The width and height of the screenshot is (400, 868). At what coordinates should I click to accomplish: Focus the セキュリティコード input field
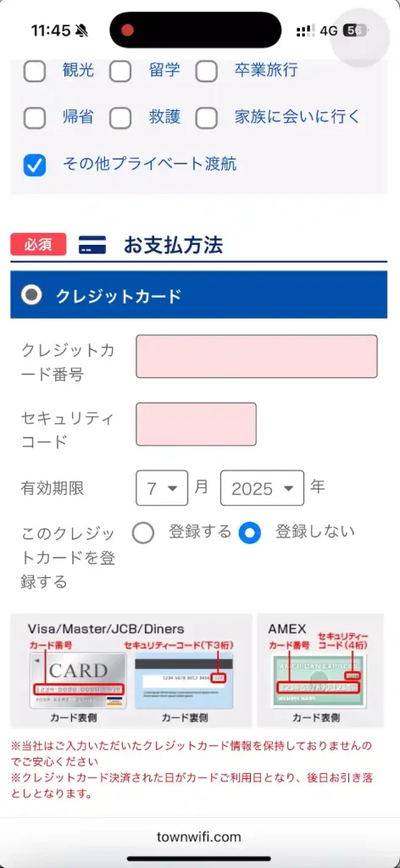(x=197, y=424)
